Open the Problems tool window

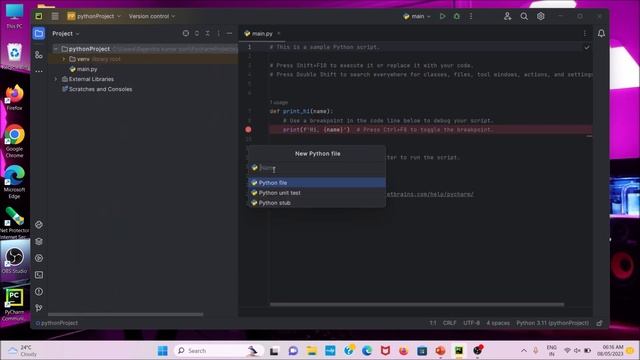click(39, 291)
